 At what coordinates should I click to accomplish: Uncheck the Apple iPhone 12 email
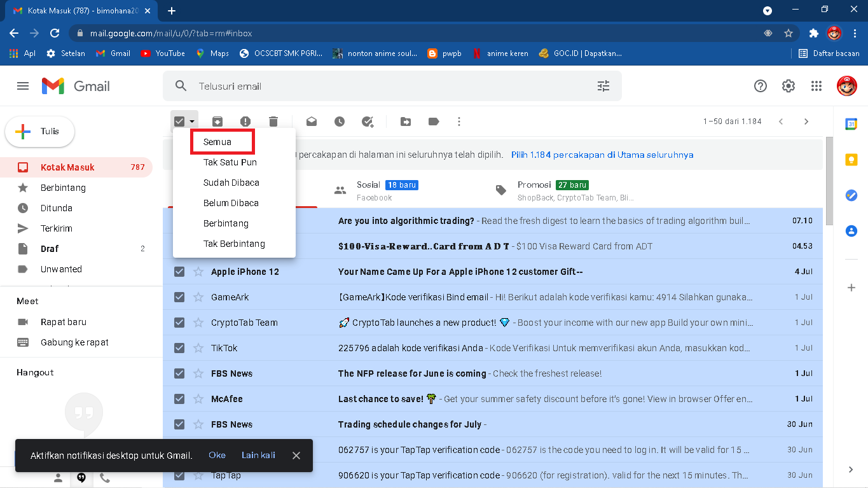tap(179, 272)
